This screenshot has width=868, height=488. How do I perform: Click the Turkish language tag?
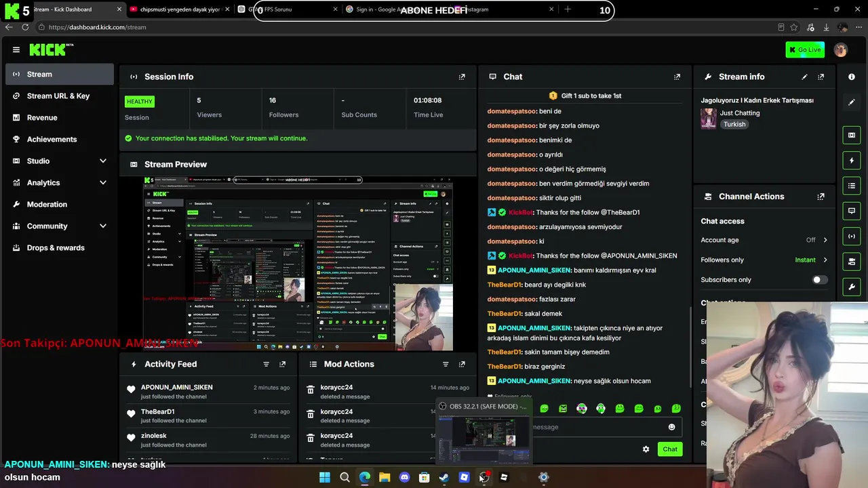click(x=734, y=125)
